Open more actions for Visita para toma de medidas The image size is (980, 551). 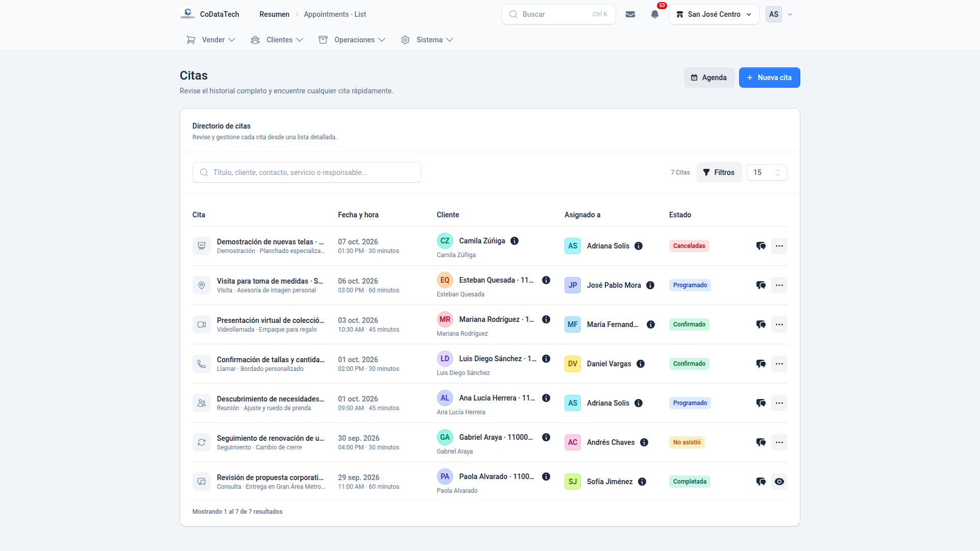point(779,285)
